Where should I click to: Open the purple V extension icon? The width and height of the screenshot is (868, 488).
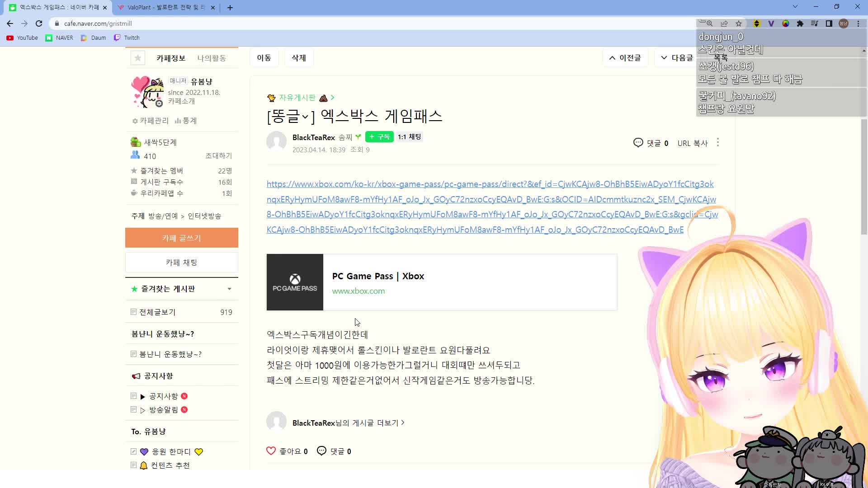771,23
